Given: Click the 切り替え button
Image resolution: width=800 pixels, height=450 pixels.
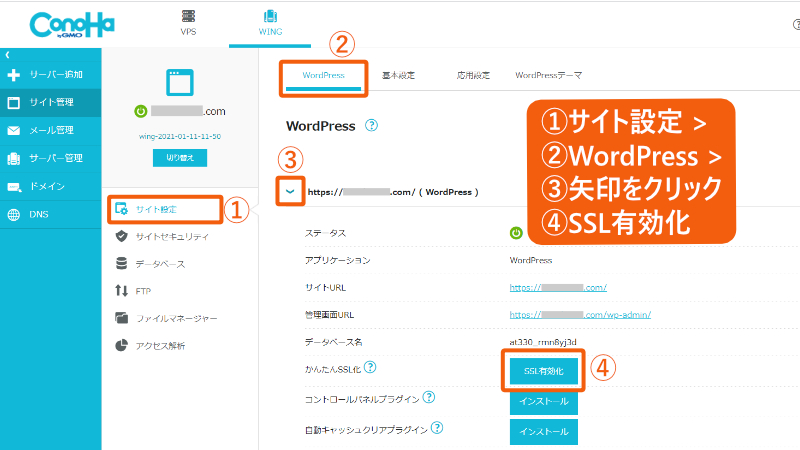Looking at the screenshot, I should pos(180,158).
